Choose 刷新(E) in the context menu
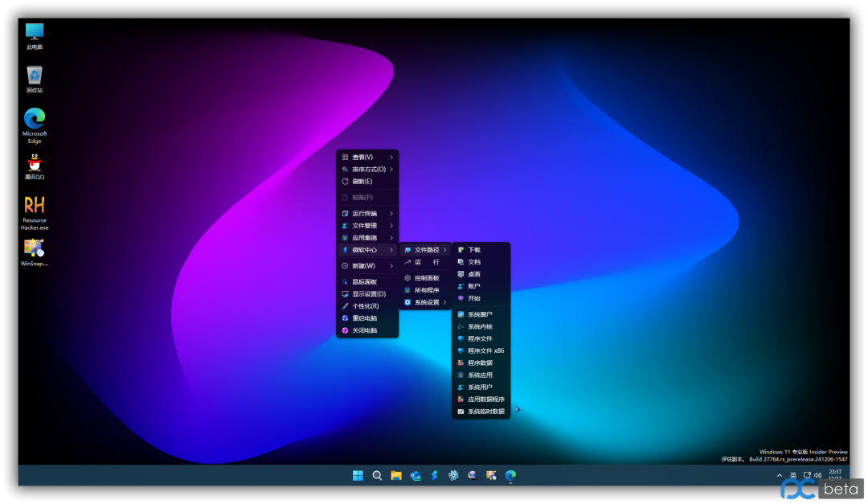This screenshot has height=504, width=868. [x=362, y=182]
